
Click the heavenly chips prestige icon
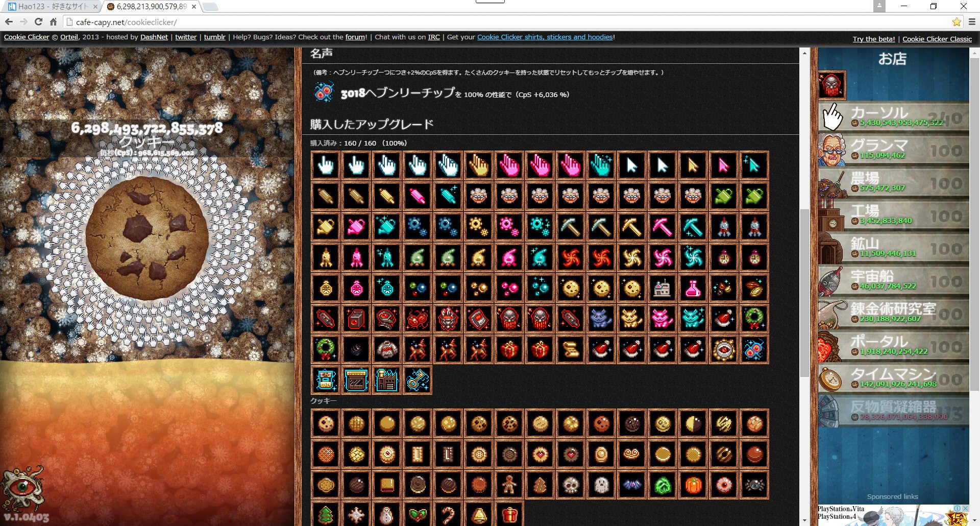324,92
